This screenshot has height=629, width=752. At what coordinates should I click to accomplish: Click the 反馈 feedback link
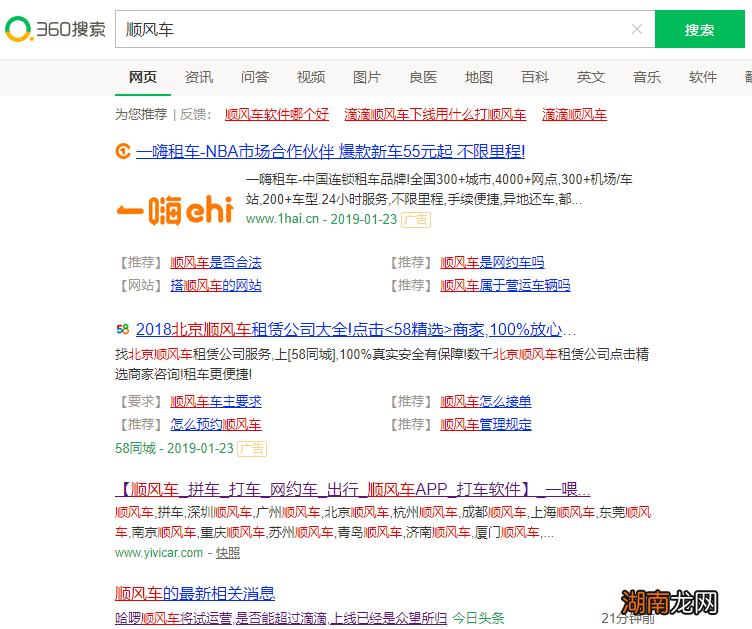click(193, 115)
